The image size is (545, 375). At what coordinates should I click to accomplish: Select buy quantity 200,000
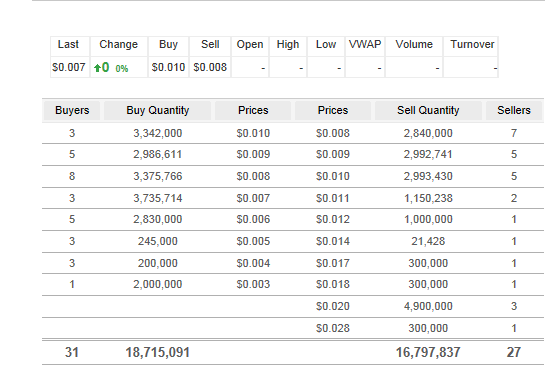coord(157,263)
